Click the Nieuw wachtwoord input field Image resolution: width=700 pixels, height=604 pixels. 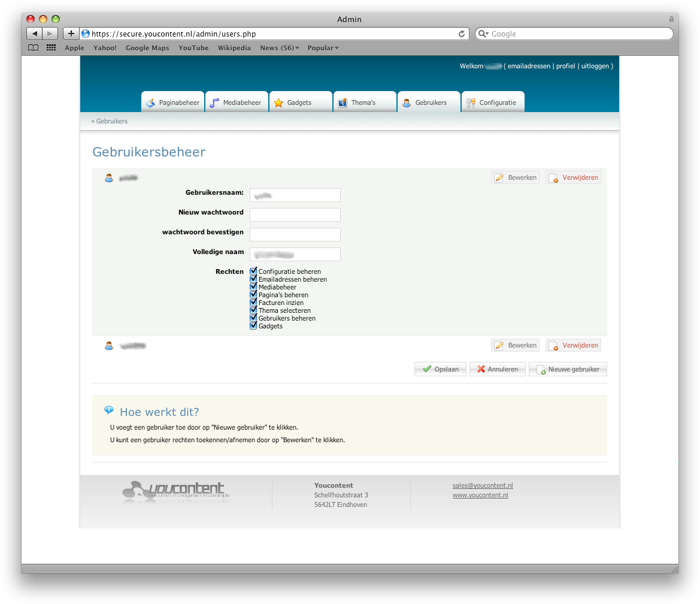295,215
